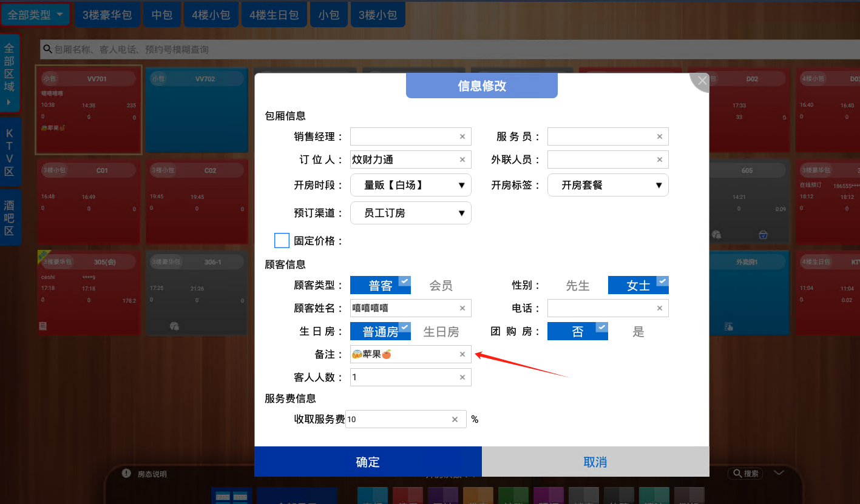
Task: Set 团购房 to 否
Action: 578,331
